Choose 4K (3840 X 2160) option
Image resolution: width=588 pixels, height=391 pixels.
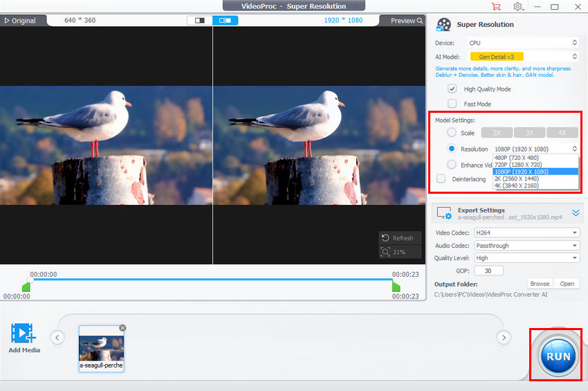pyautogui.click(x=535, y=185)
